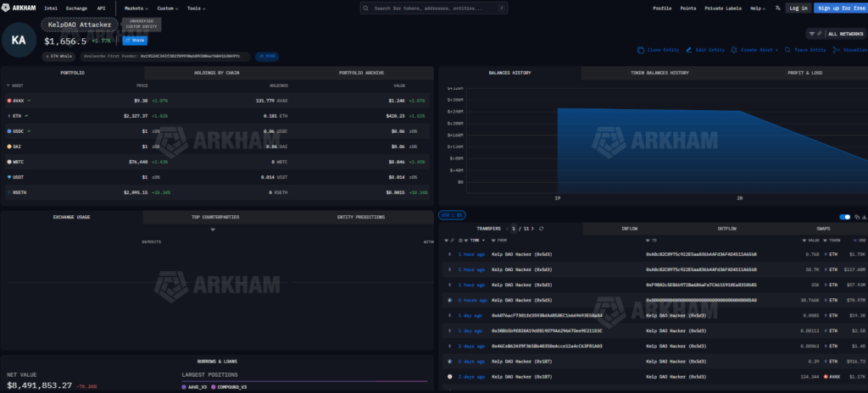The height and width of the screenshot is (393, 868).
Task: Switch to Holdings by Chain tab
Action: click(x=216, y=73)
